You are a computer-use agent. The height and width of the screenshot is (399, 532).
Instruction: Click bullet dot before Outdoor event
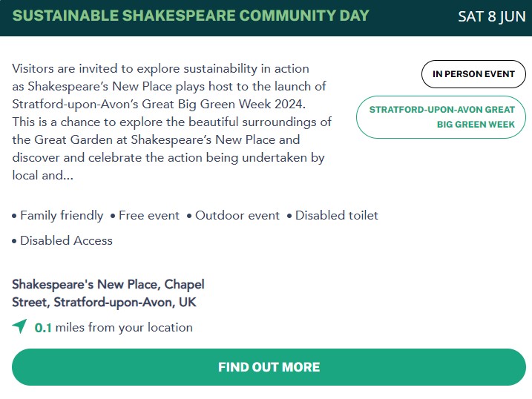[x=189, y=216]
